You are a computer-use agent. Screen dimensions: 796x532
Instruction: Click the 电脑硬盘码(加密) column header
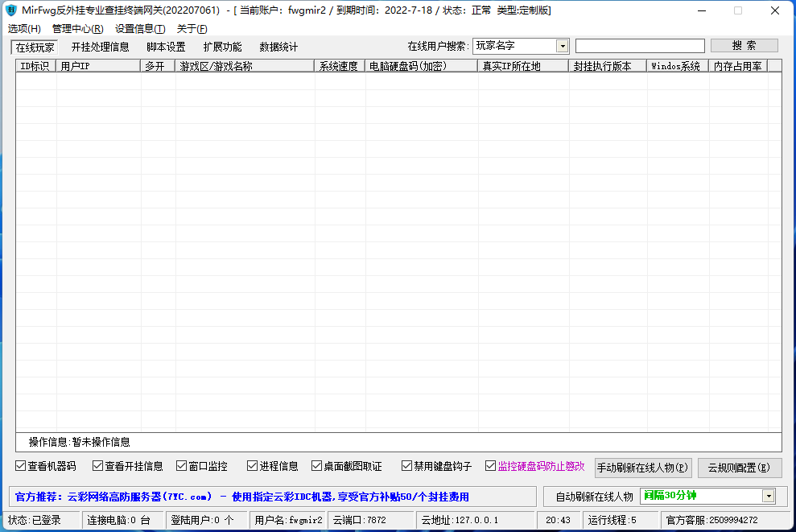pyautogui.click(x=422, y=66)
